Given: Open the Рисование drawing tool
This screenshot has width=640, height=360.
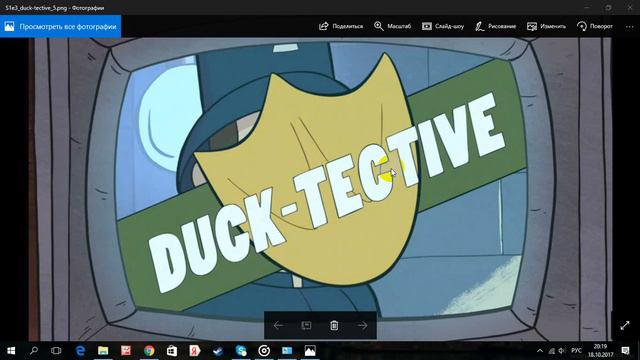Looking at the screenshot, I should tap(496, 26).
